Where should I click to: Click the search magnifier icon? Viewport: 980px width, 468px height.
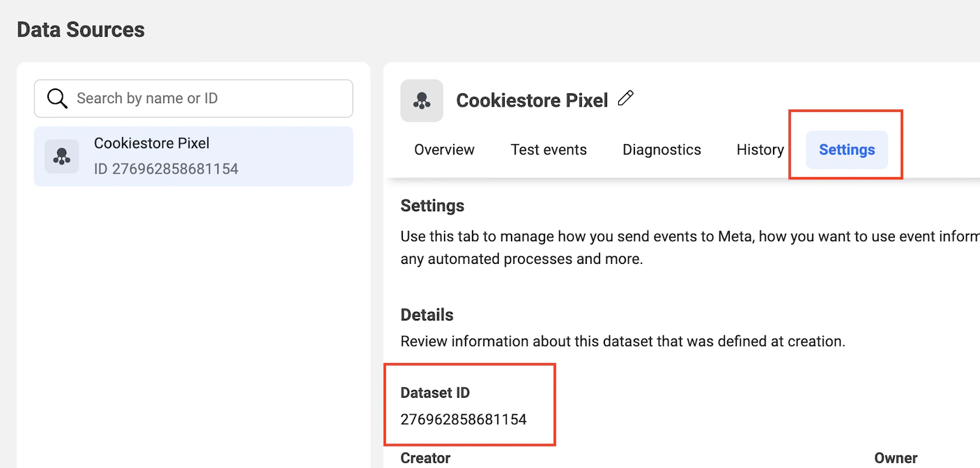[x=57, y=98]
